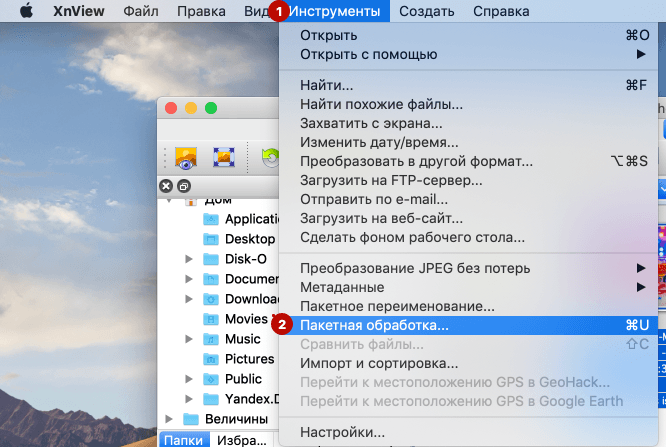Expand the Music folder

click(x=189, y=339)
